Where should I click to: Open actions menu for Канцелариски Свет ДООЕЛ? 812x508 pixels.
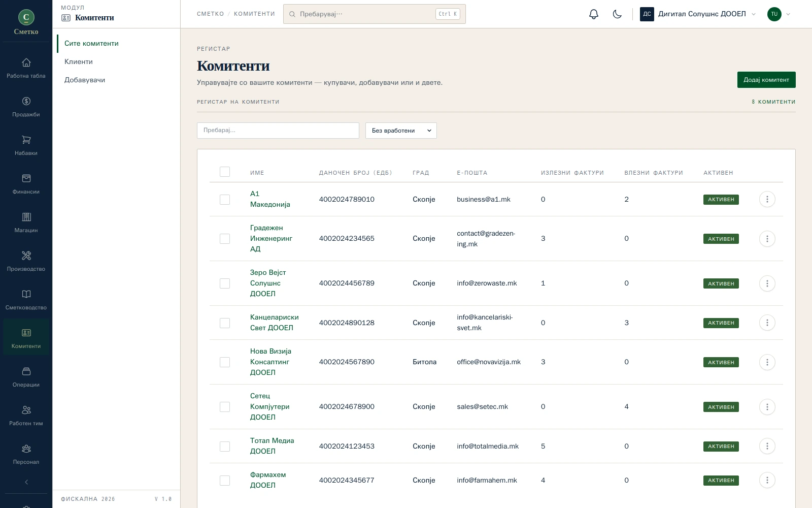point(767,323)
